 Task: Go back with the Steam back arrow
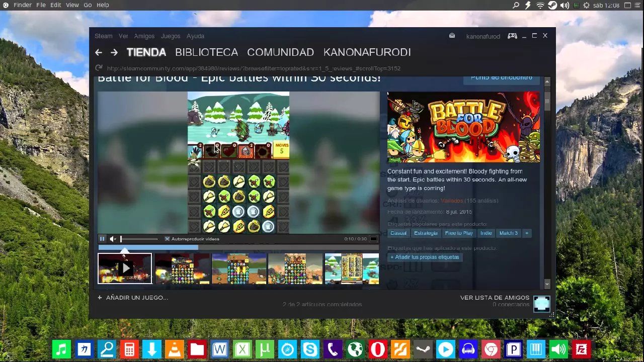click(99, 52)
